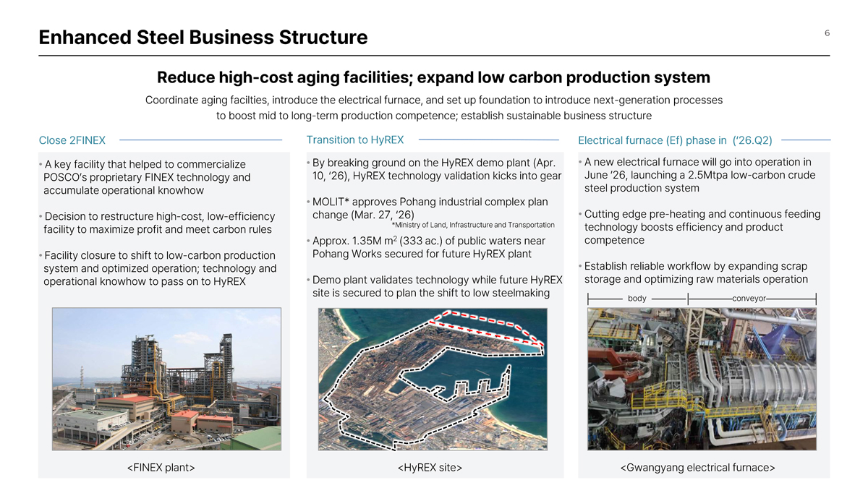
Task: Click the 'Cutting edge pre-heating and continuous feeding' bullet
Action: [x=699, y=227]
